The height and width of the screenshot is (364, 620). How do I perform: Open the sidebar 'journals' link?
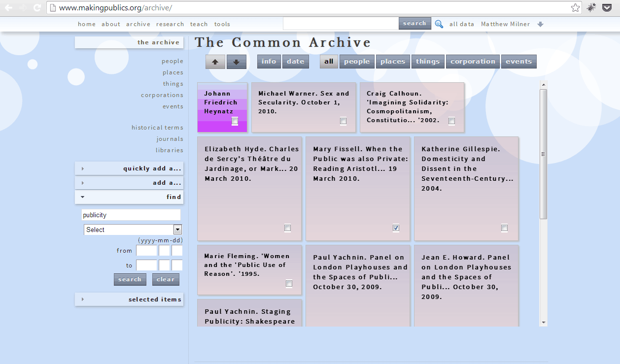click(x=170, y=139)
